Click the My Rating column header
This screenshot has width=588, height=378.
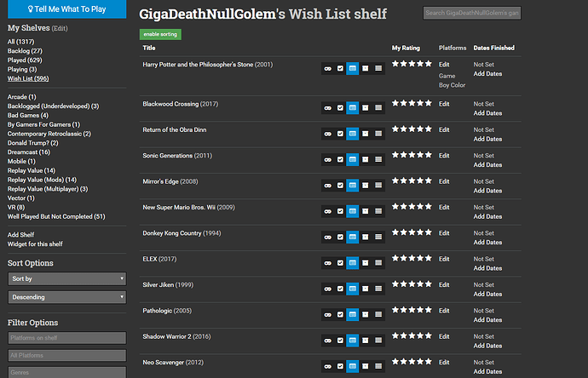(x=406, y=48)
